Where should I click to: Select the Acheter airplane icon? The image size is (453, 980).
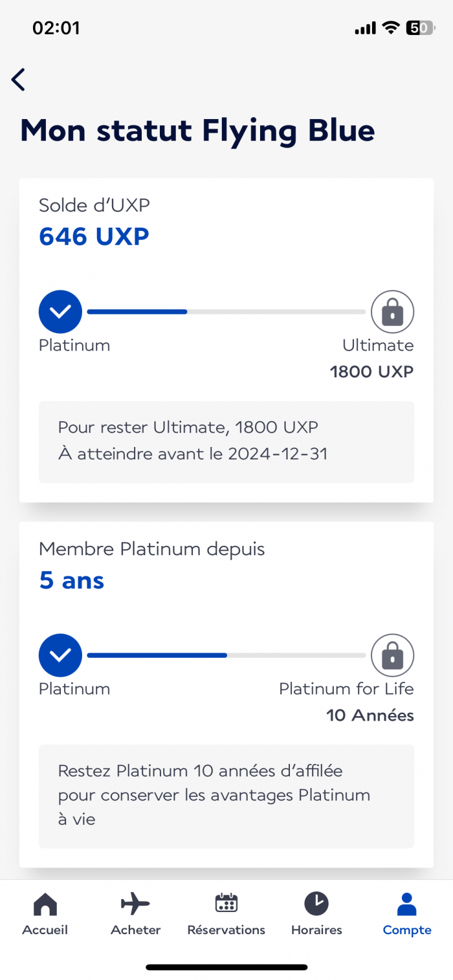(x=135, y=904)
